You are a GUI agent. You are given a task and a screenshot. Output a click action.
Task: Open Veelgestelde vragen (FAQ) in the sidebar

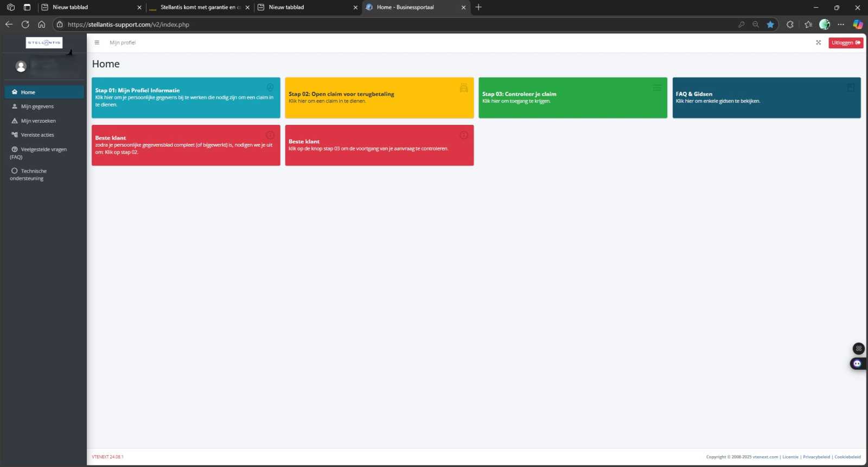[x=44, y=153]
